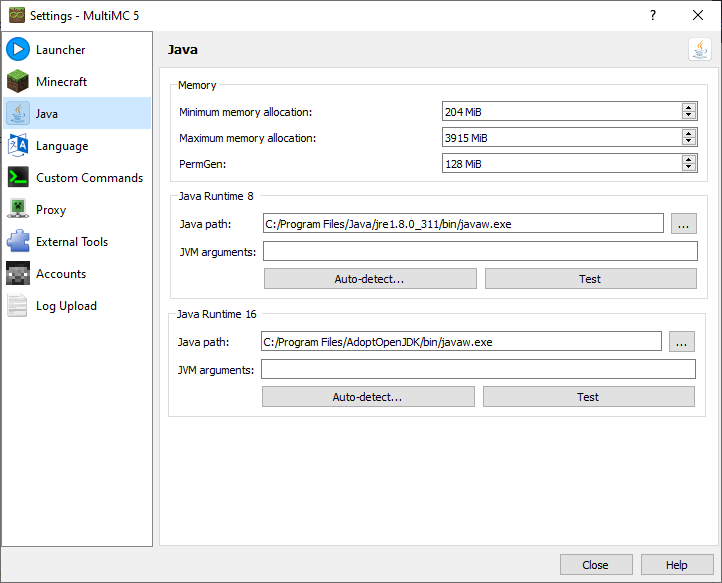Click the Java Runtime 8 Java path field
Screen dimensions: 722x583
[x=463, y=223]
